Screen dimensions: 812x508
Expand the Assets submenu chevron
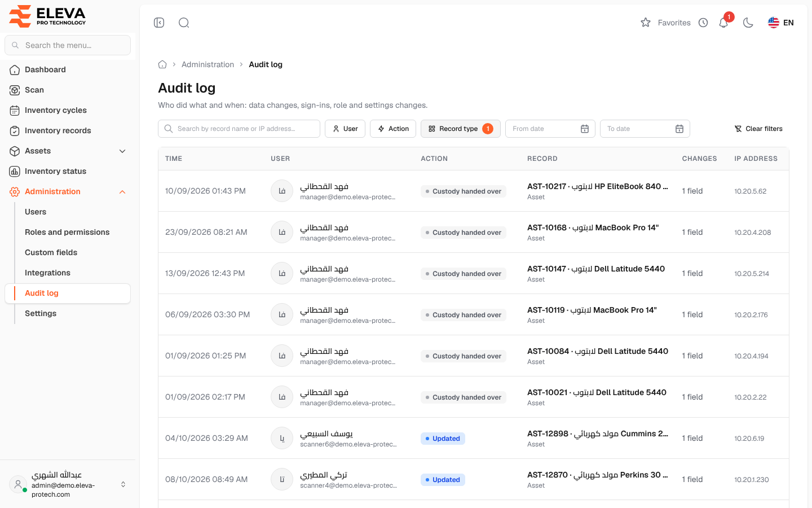pyautogui.click(x=122, y=151)
